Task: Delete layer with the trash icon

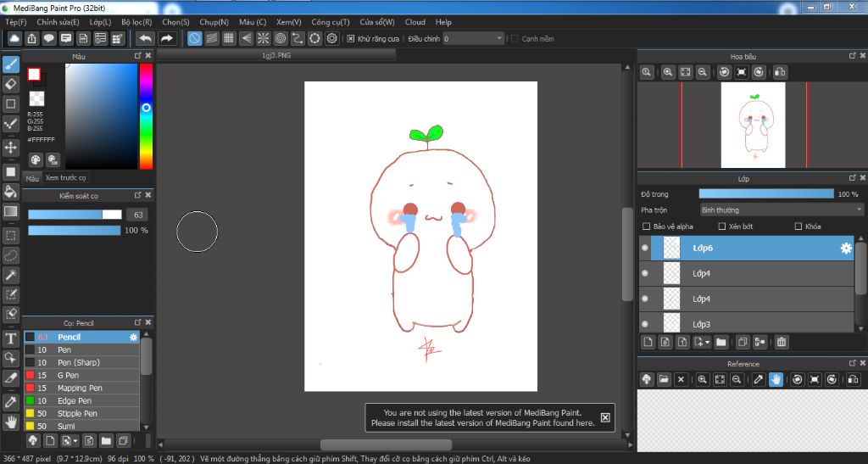Action: pos(781,342)
